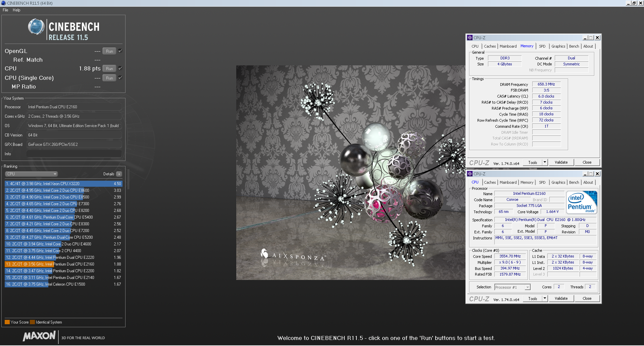Click the MAXON logo
The height and width of the screenshot is (346, 644).
point(39,336)
